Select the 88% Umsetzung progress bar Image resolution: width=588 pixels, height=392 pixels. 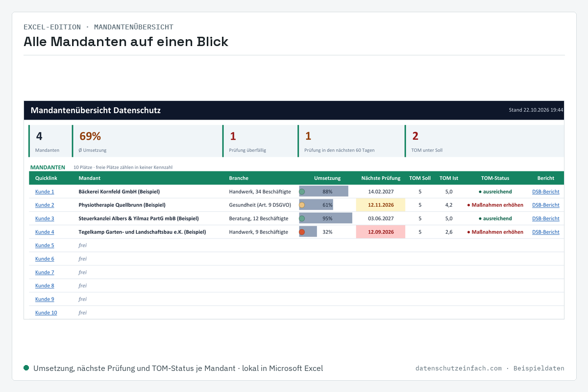(324, 192)
